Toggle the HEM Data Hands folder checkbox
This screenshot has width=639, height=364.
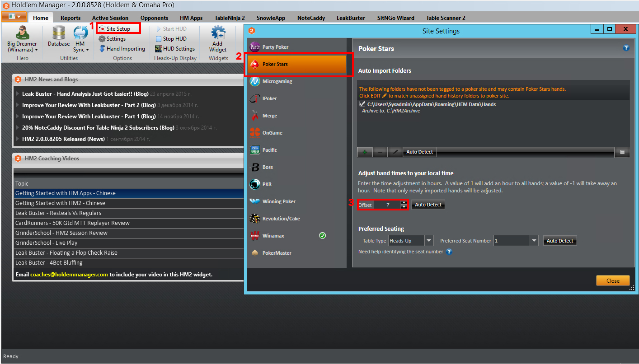(362, 104)
